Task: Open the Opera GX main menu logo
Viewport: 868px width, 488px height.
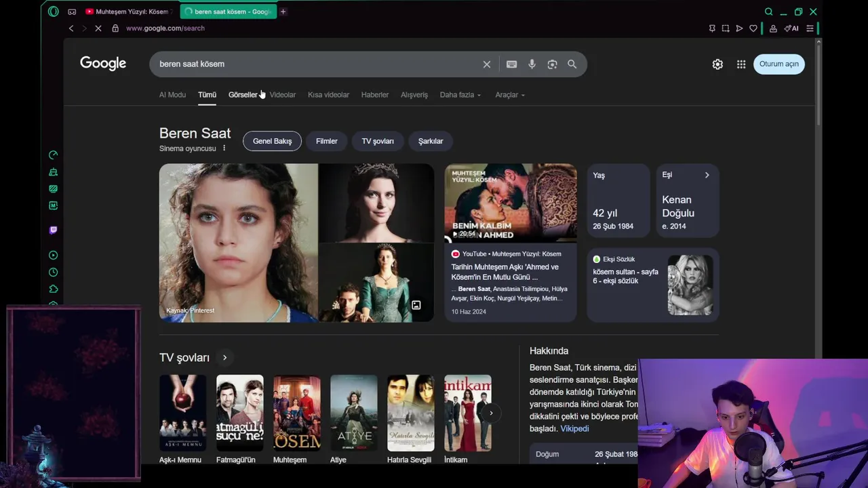Action: coord(54,12)
